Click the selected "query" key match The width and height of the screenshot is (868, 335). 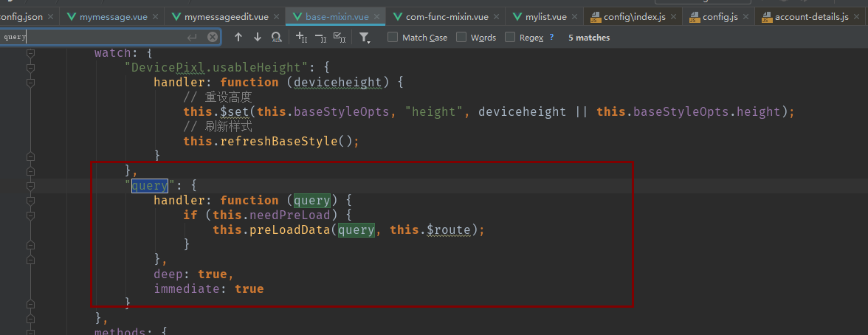click(x=149, y=185)
